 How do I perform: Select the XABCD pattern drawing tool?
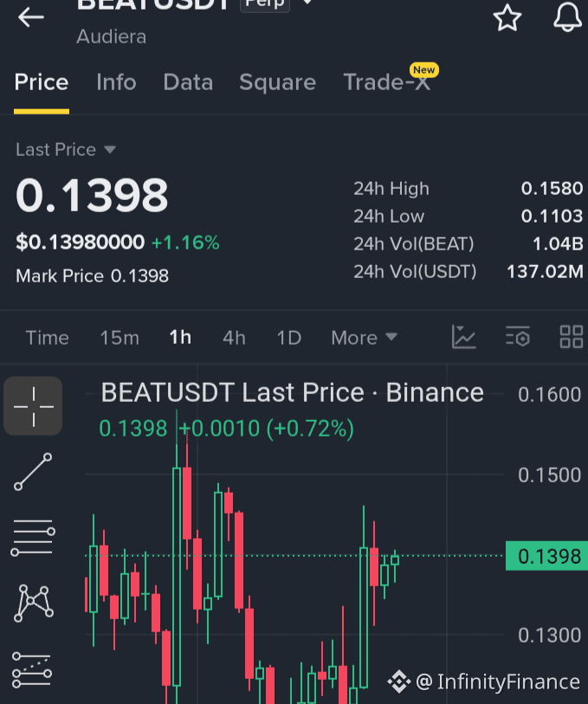[34, 603]
